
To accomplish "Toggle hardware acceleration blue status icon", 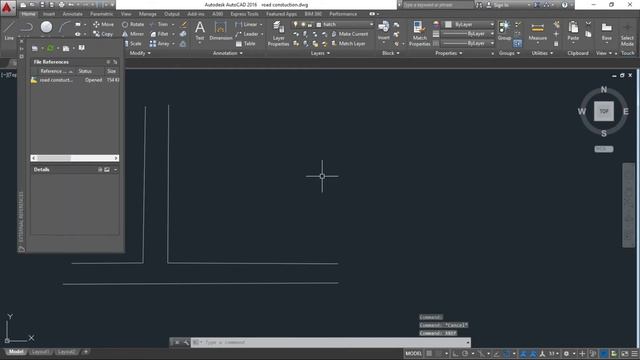I will [604, 353].
